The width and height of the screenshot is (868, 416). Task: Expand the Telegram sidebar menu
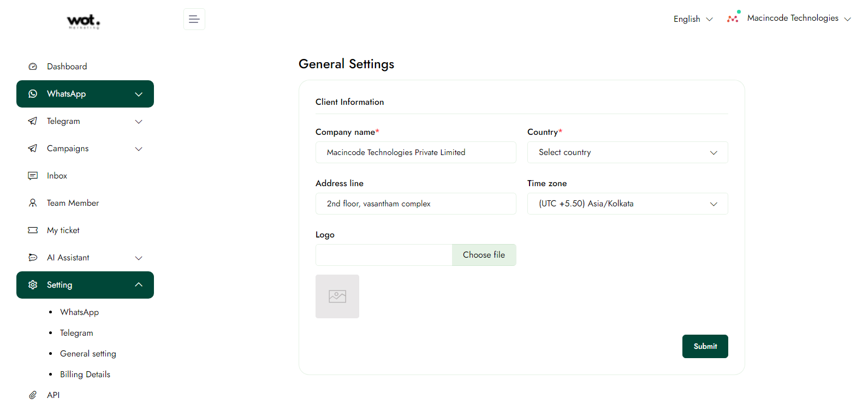point(85,121)
